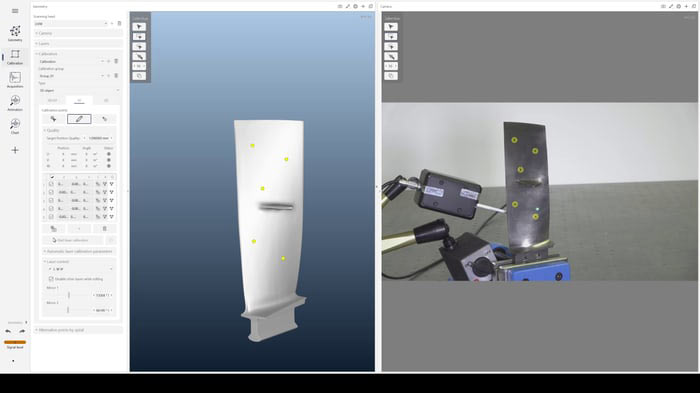Click the plus icon below Chart in the sidebar

[x=15, y=150]
